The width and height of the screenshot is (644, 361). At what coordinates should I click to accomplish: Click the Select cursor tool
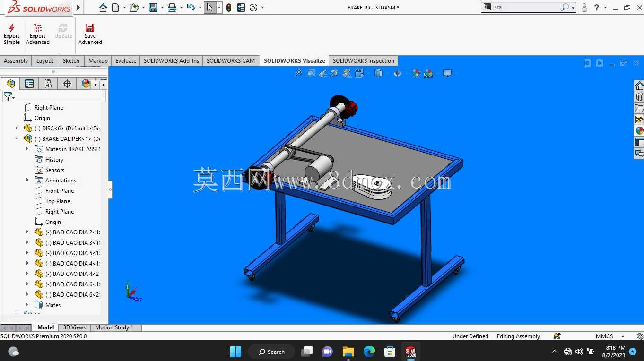tap(210, 7)
